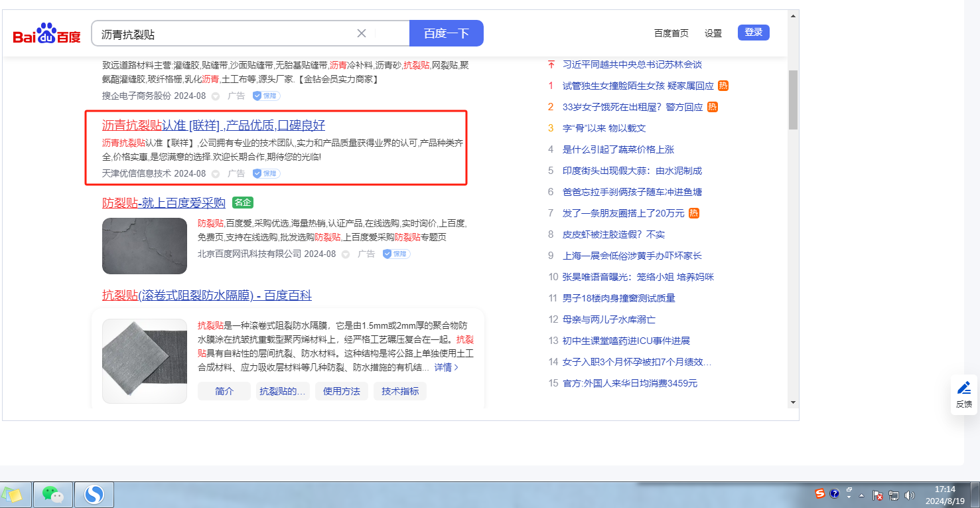The width and height of the screenshot is (980, 508).
Task: Open the 设置 menu in the header
Action: click(x=713, y=33)
